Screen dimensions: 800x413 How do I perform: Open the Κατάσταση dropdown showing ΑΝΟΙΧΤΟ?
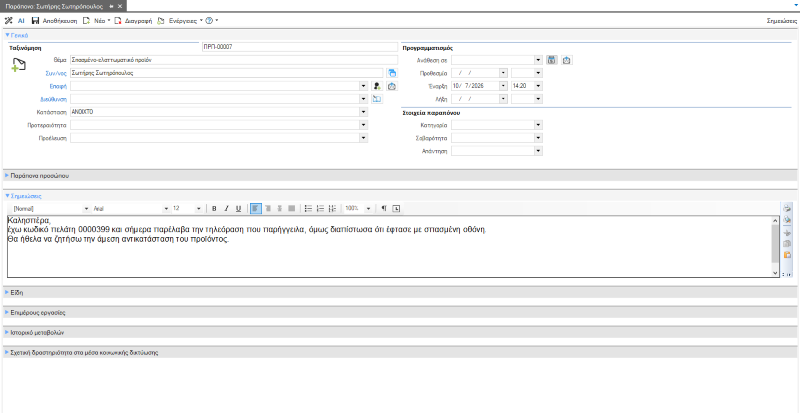point(363,112)
